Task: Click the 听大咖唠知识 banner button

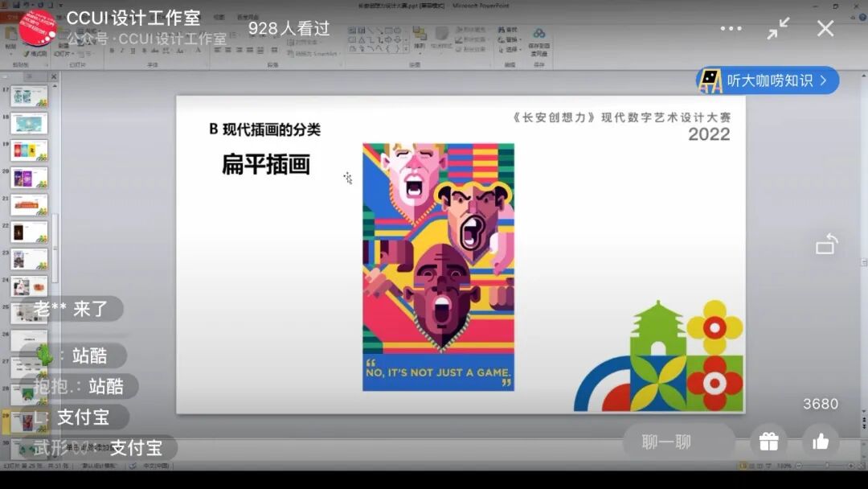Action: coord(768,80)
